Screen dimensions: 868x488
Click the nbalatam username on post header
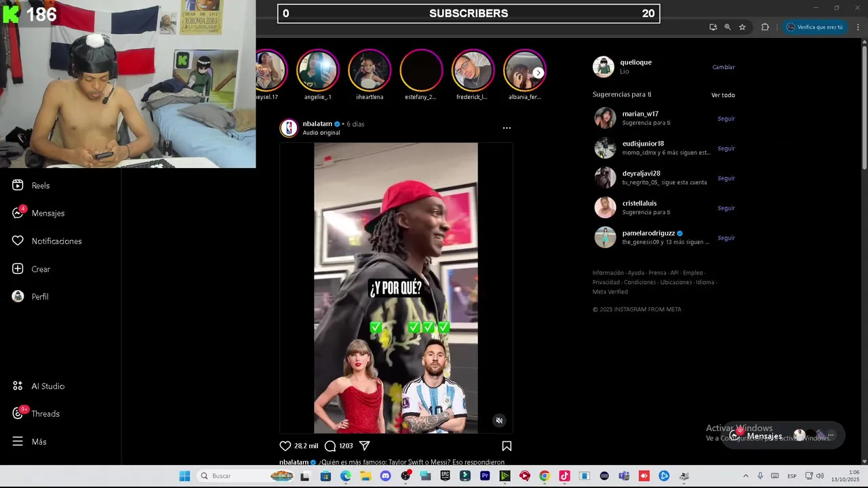317,124
